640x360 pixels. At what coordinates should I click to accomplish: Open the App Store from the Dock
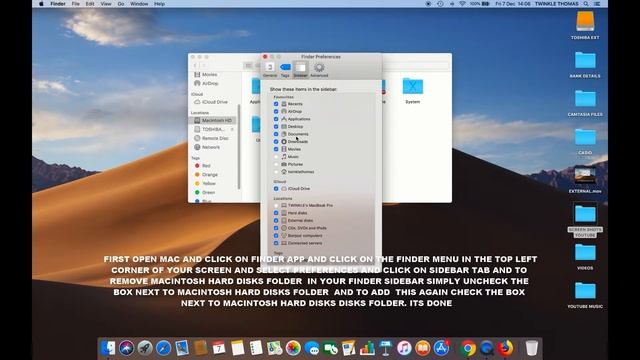pyautogui.click(x=441, y=348)
